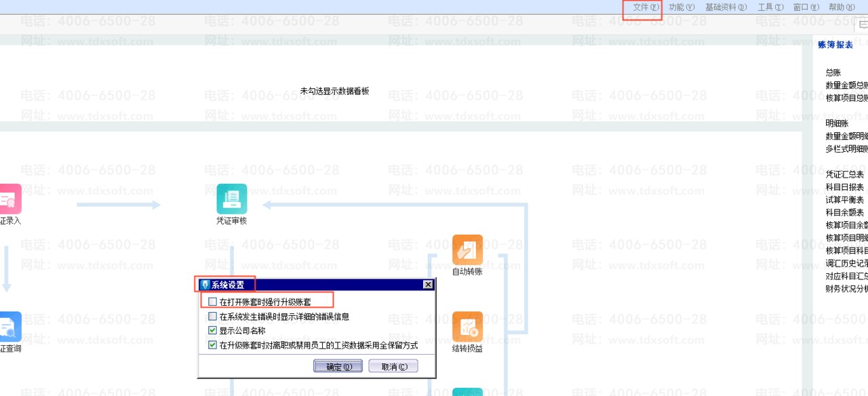Open the 文件 menu
This screenshot has width=868, height=396.
(645, 7)
